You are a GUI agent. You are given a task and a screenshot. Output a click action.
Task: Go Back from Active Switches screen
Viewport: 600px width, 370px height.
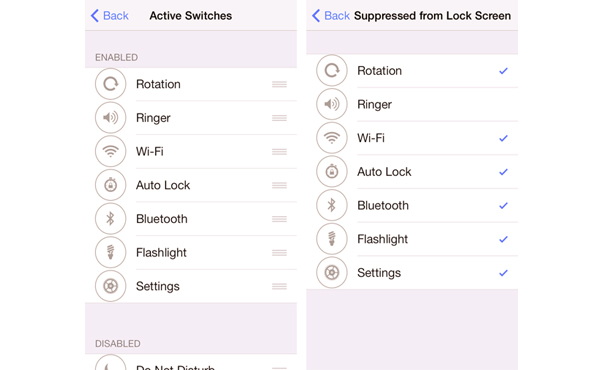[109, 16]
